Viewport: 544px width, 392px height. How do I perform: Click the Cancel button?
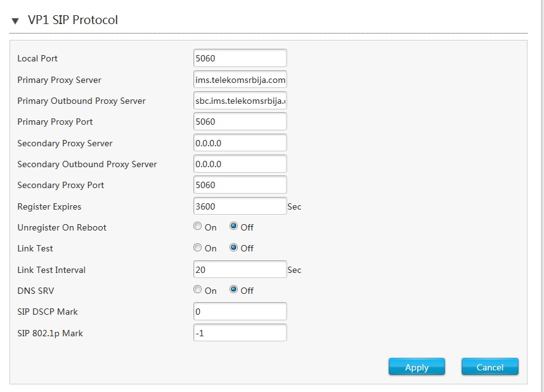click(x=489, y=367)
